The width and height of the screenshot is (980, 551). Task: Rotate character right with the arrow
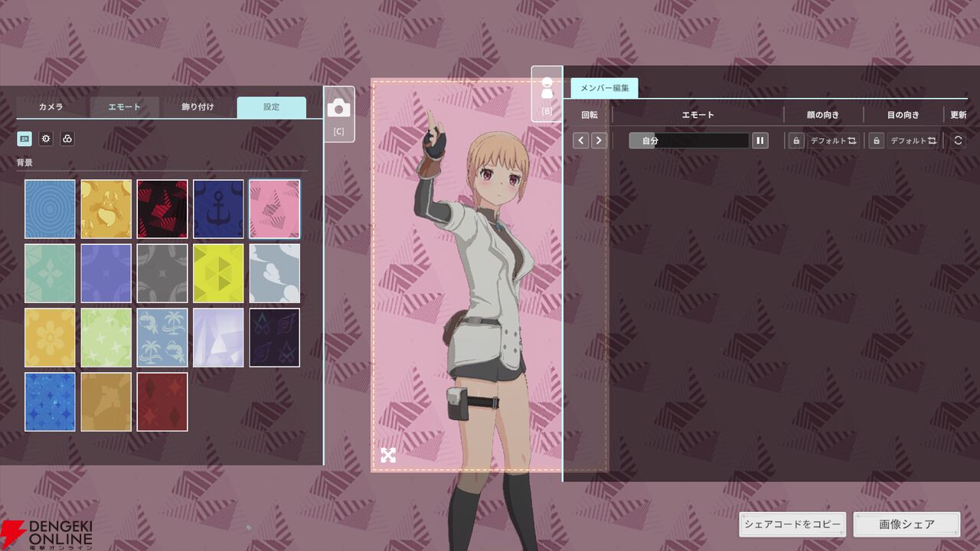(x=599, y=141)
